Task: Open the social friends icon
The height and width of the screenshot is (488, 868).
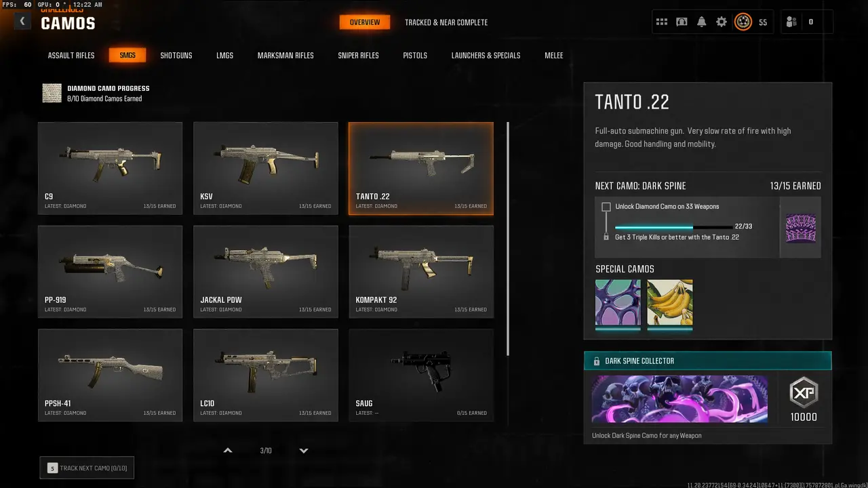Action: 791,22
